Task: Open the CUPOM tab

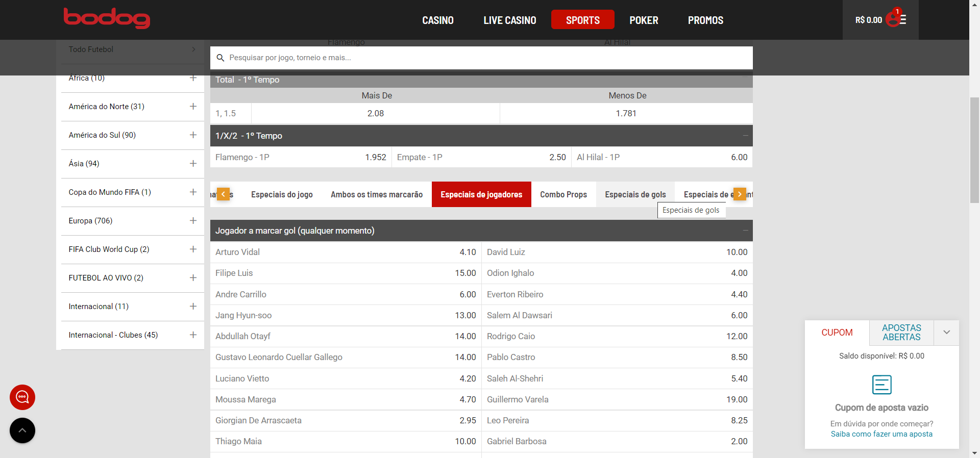Action: (x=837, y=333)
